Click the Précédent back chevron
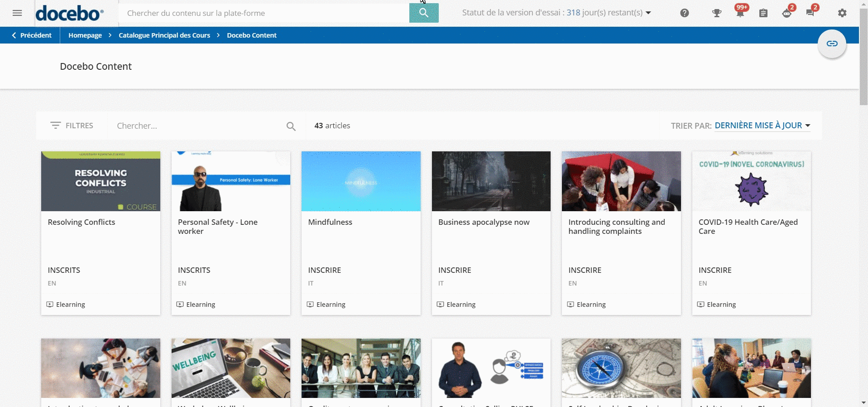Image resolution: width=868 pixels, height=407 pixels. pyautogui.click(x=14, y=35)
